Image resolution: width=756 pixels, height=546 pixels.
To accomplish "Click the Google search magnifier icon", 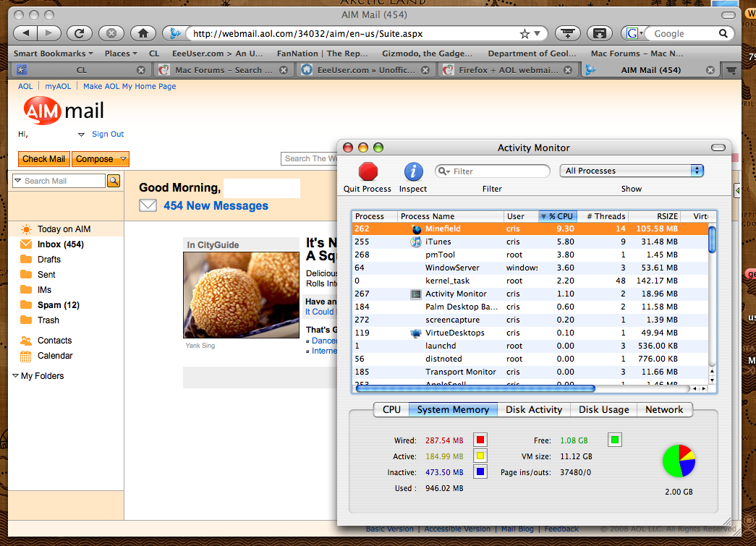I will click(x=723, y=33).
